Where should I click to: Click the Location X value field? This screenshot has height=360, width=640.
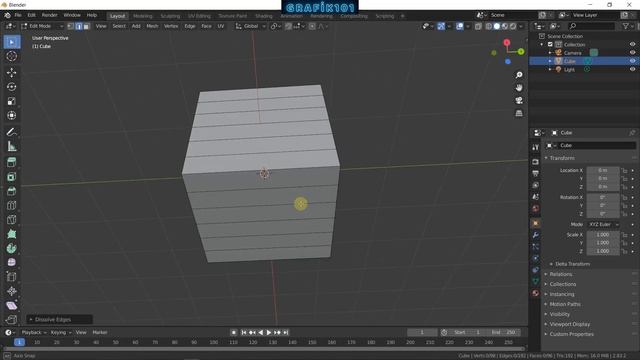(603, 170)
